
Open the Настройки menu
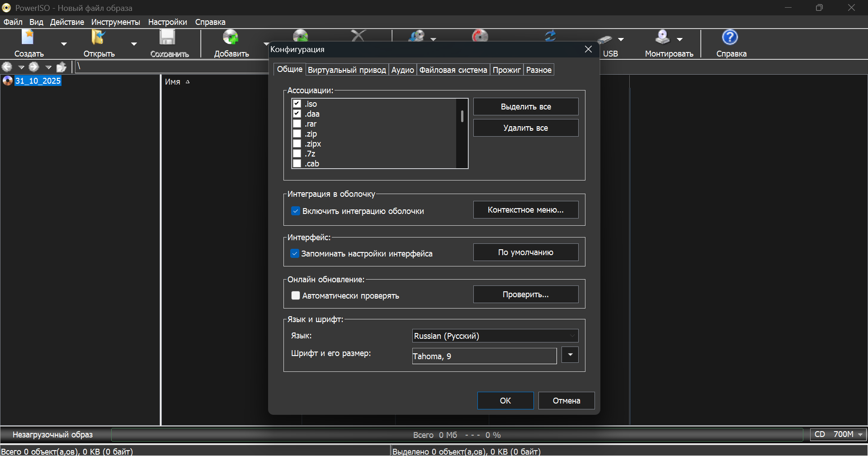point(167,22)
